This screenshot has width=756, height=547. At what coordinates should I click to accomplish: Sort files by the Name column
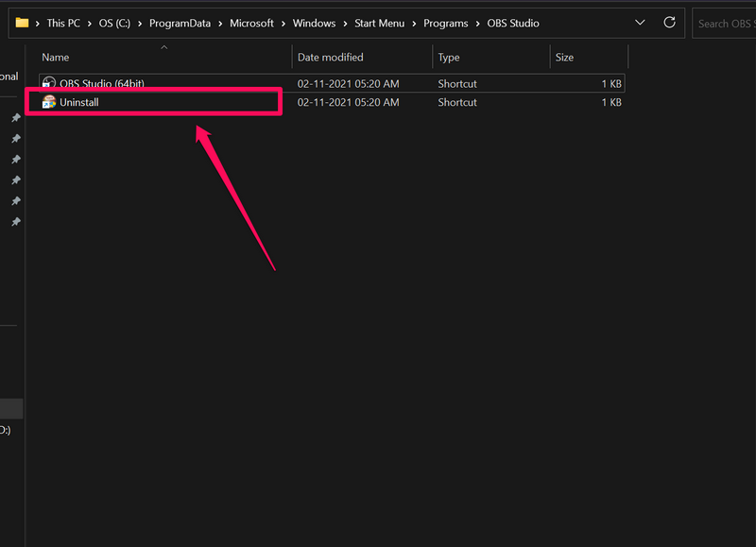(x=57, y=58)
